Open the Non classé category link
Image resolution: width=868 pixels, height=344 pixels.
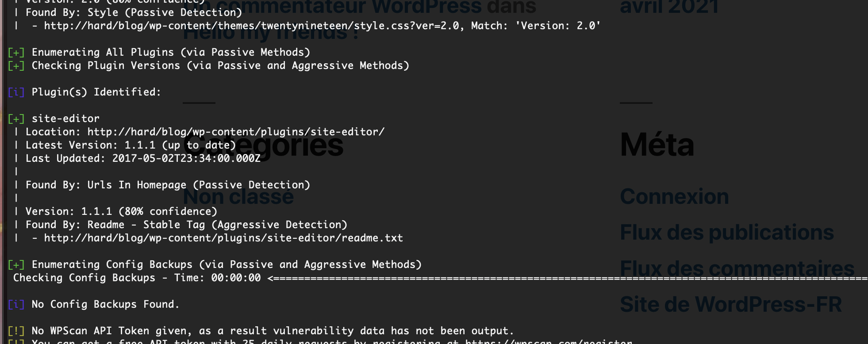(x=238, y=196)
